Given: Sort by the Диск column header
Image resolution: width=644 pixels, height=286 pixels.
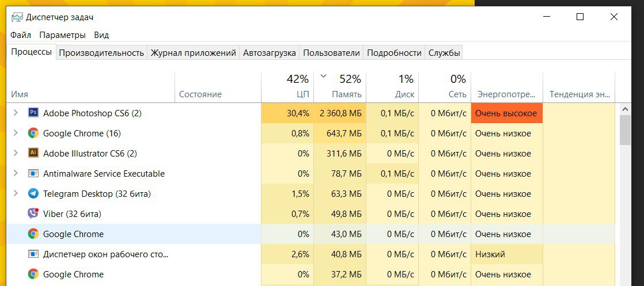Looking at the screenshot, I should [393, 86].
